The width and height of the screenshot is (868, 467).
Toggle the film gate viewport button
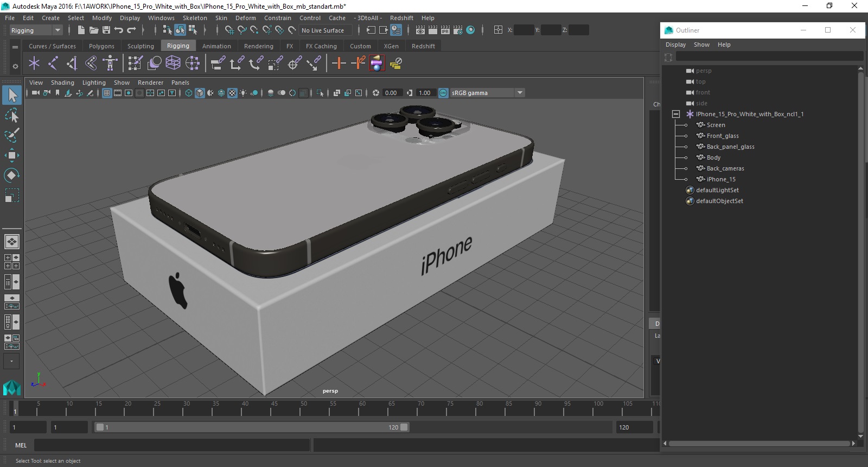point(118,93)
